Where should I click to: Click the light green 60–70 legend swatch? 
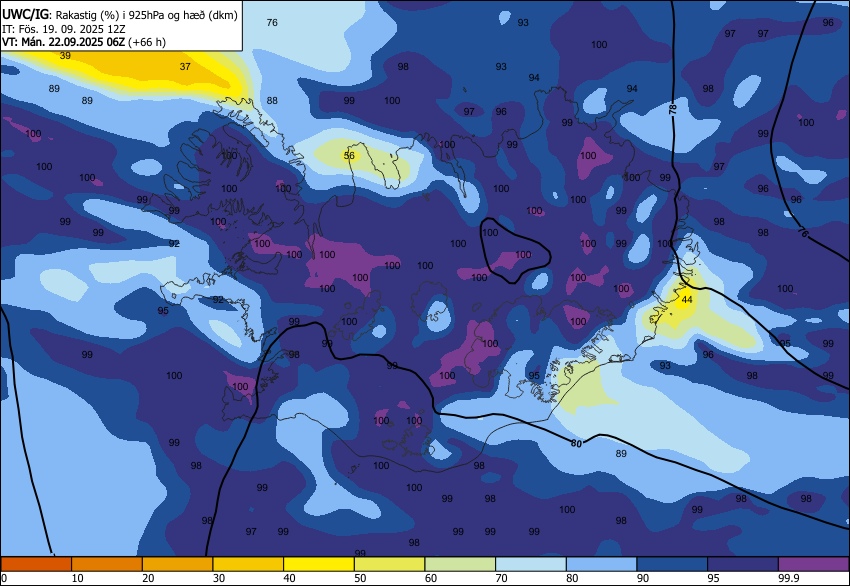point(460,564)
